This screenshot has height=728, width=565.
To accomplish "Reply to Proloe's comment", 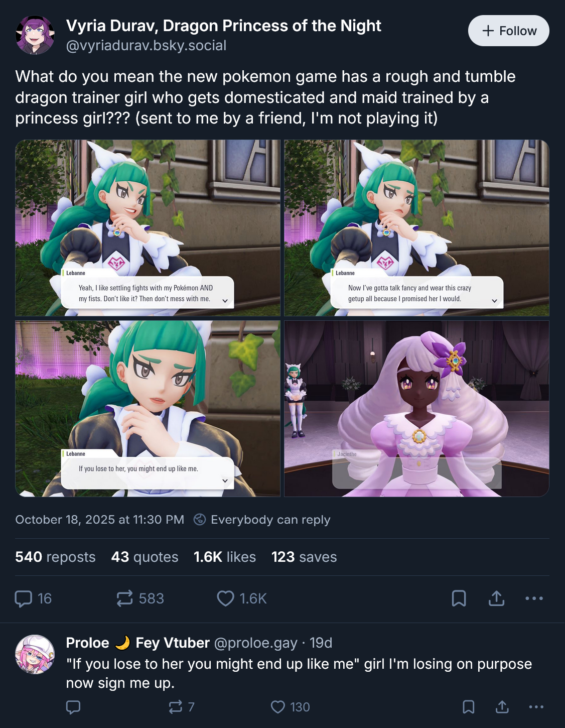I will (73, 707).
